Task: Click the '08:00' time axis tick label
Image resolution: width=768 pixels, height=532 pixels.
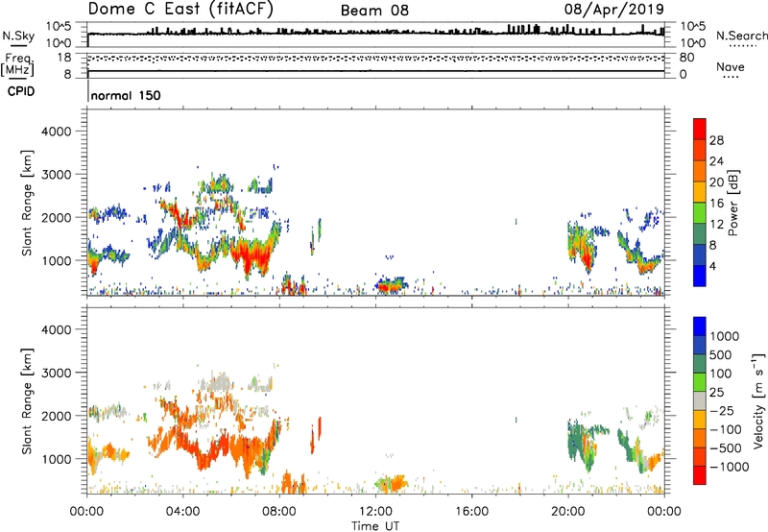Action: 279,512
